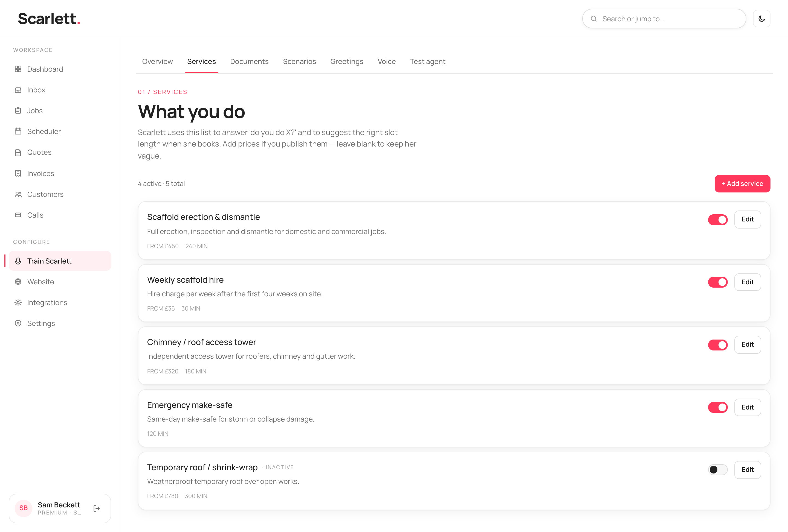Click the Integrations sparkle icon
This screenshot has height=532, width=788.
point(18,303)
